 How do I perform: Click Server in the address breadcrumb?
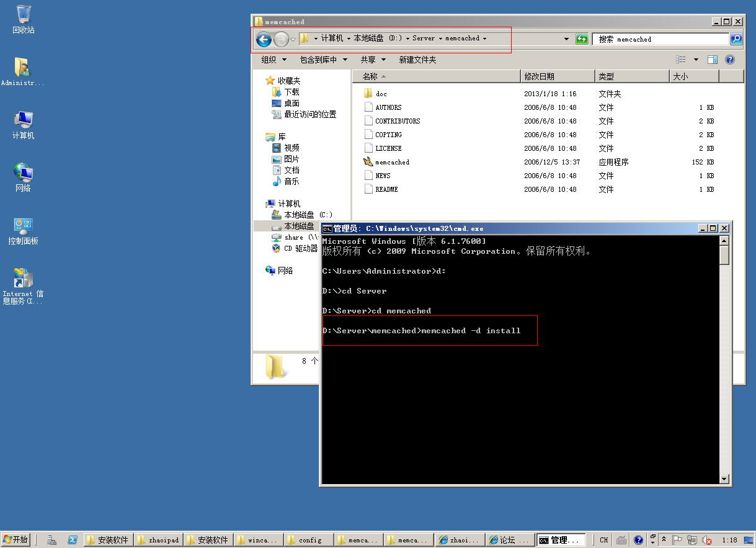[x=424, y=38]
